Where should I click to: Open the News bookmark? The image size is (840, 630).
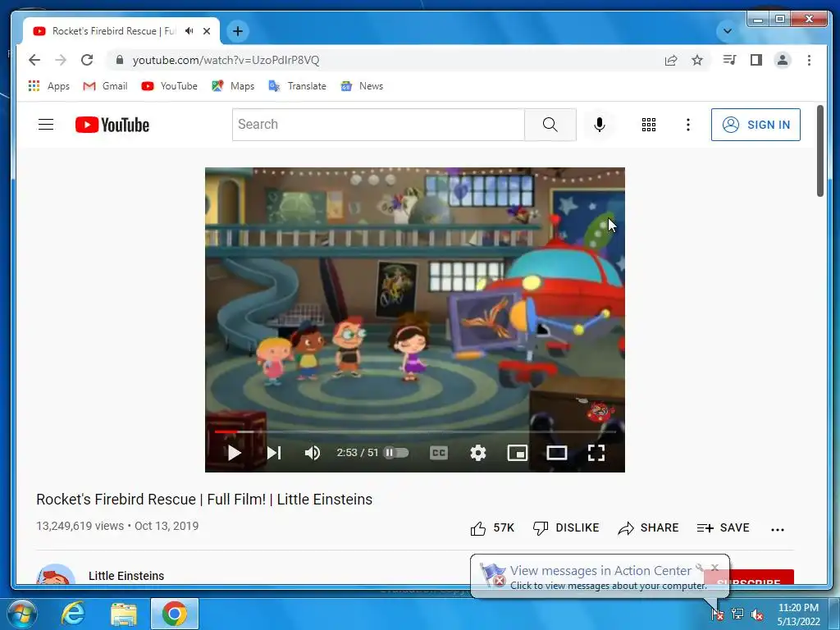pos(362,85)
